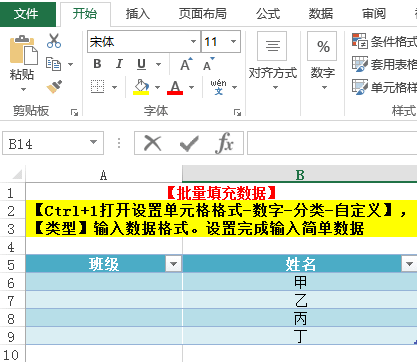Image resolution: width=417 pixels, height=362 pixels.
Task: Switch to the 插入 ribbon tab
Action: tap(138, 14)
